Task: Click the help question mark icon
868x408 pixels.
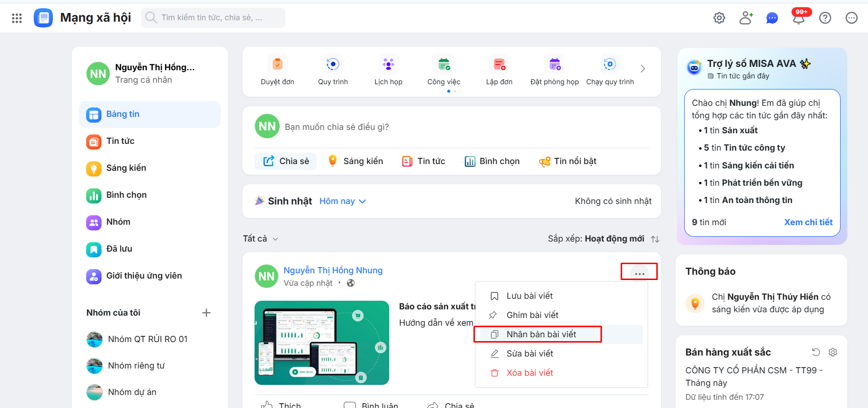Action: (x=825, y=18)
